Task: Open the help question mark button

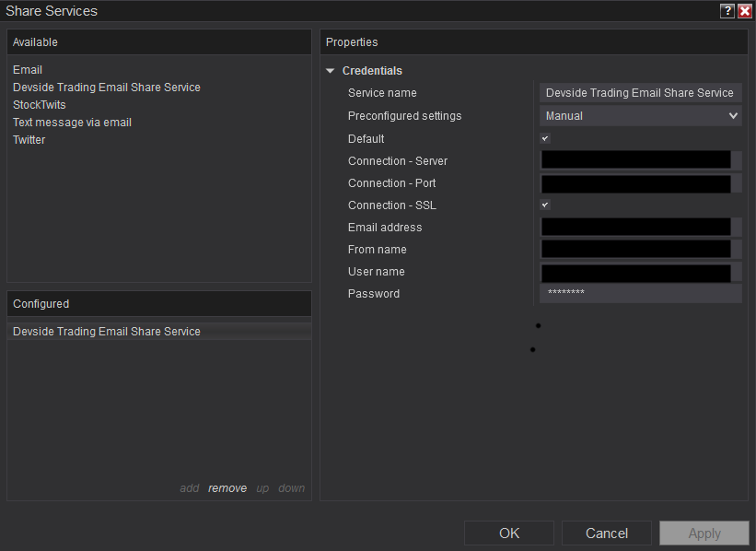Action: (x=727, y=11)
